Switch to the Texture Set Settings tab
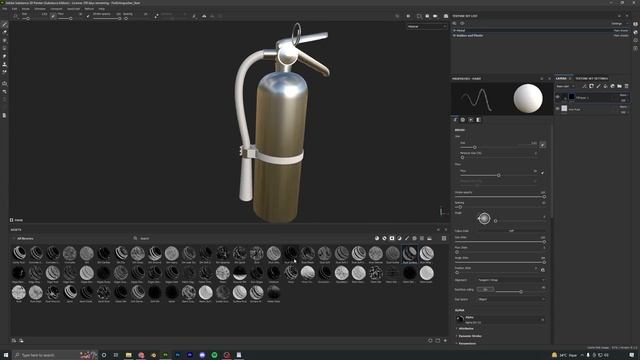 click(591, 78)
